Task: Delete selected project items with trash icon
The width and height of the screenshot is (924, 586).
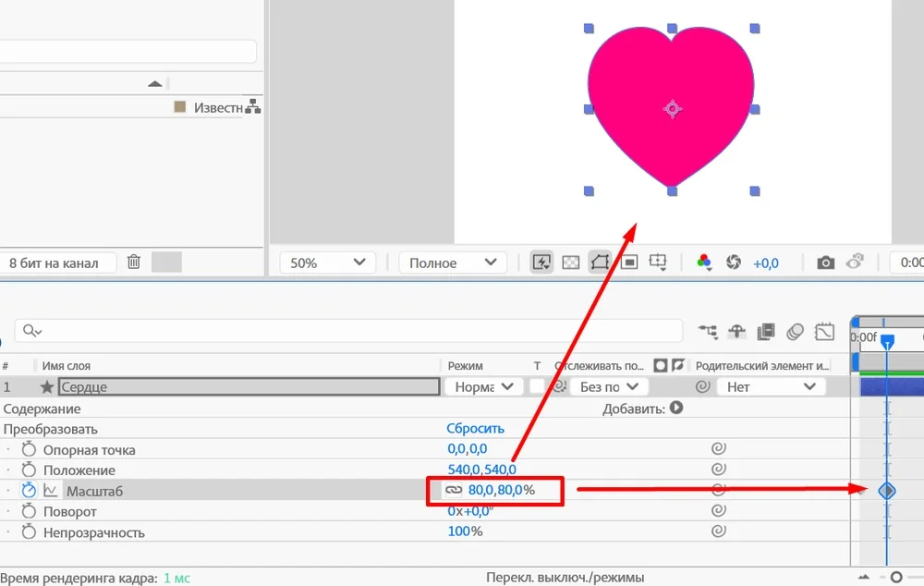Action: pos(134,262)
